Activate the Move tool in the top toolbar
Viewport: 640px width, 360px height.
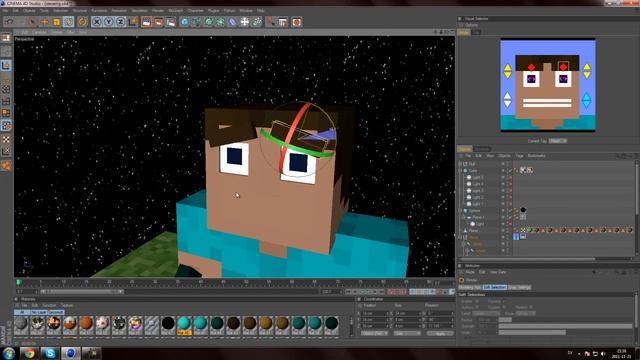point(44,22)
